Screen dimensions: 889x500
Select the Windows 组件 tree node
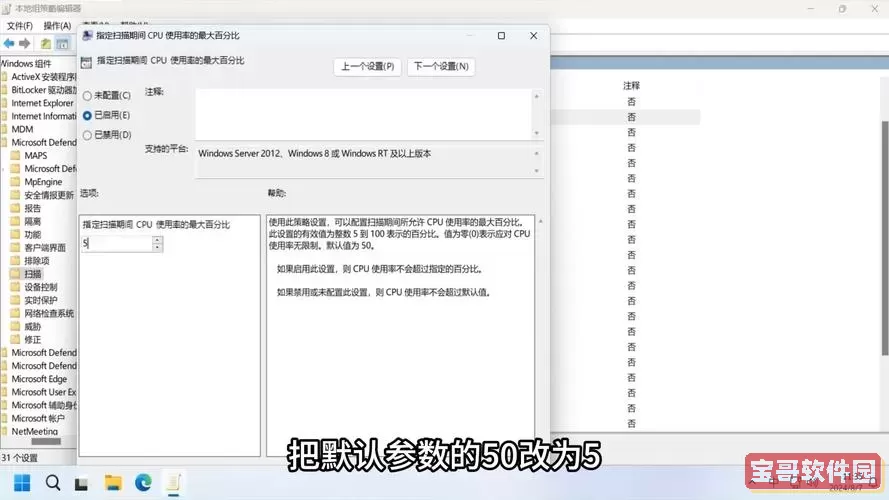click(x=26, y=63)
